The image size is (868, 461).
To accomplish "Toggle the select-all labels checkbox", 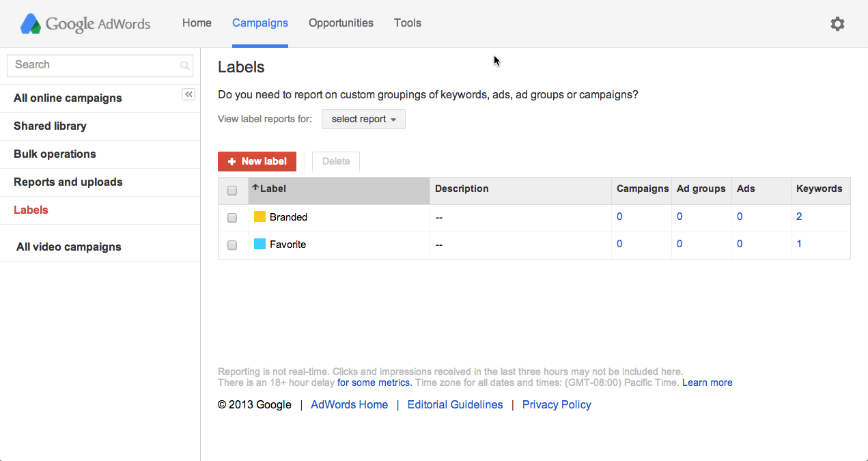I will pyautogui.click(x=232, y=191).
